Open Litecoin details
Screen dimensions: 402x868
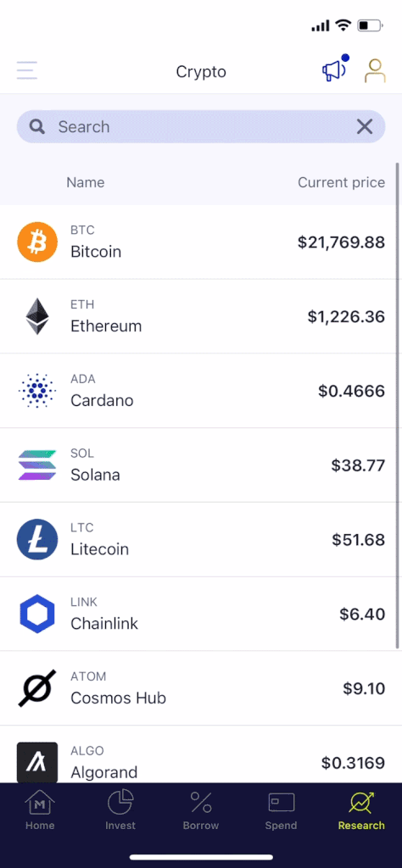click(x=201, y=540)
